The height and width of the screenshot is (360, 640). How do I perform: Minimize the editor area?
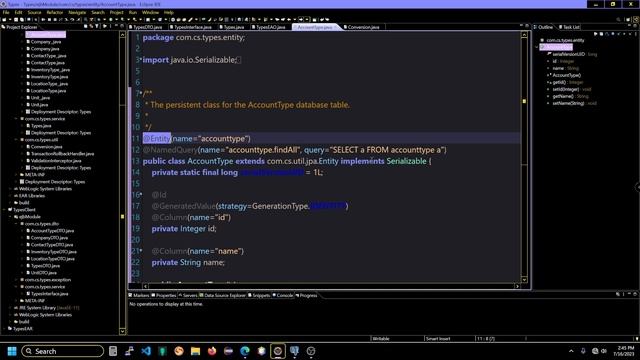click(x=521, y=26)
